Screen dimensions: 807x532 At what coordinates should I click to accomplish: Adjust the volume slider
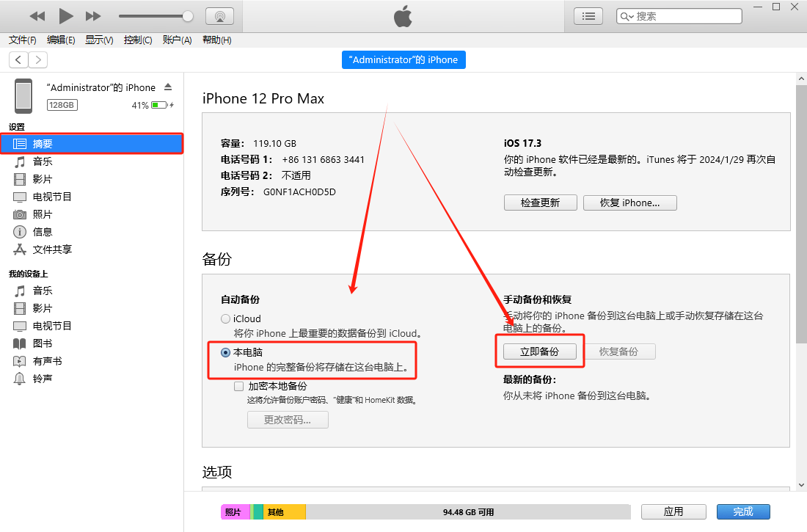click(x=154, y=15)
